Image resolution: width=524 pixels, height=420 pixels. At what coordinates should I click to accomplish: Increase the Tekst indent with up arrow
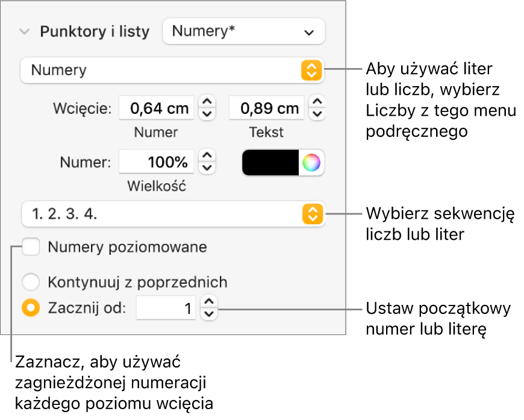click(x=317, y=102)
